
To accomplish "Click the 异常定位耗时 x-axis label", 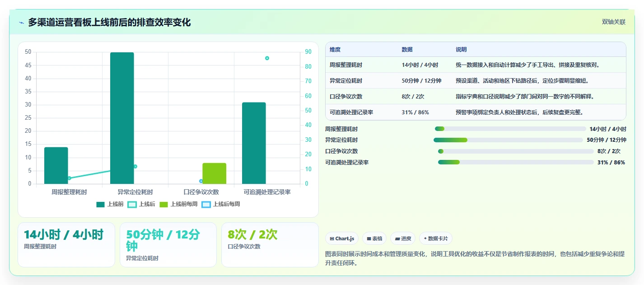I will pyautogui.click(x=135, y=192).
